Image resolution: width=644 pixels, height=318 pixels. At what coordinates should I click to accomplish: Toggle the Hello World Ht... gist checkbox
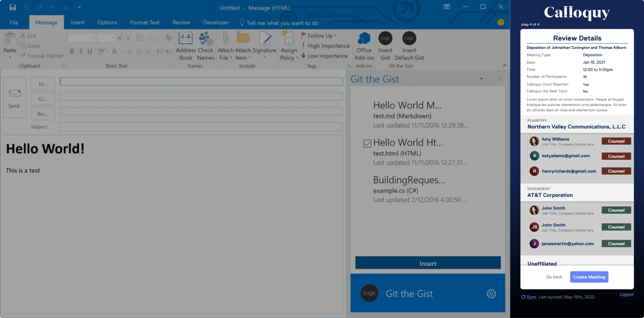[x=367, y=144]
